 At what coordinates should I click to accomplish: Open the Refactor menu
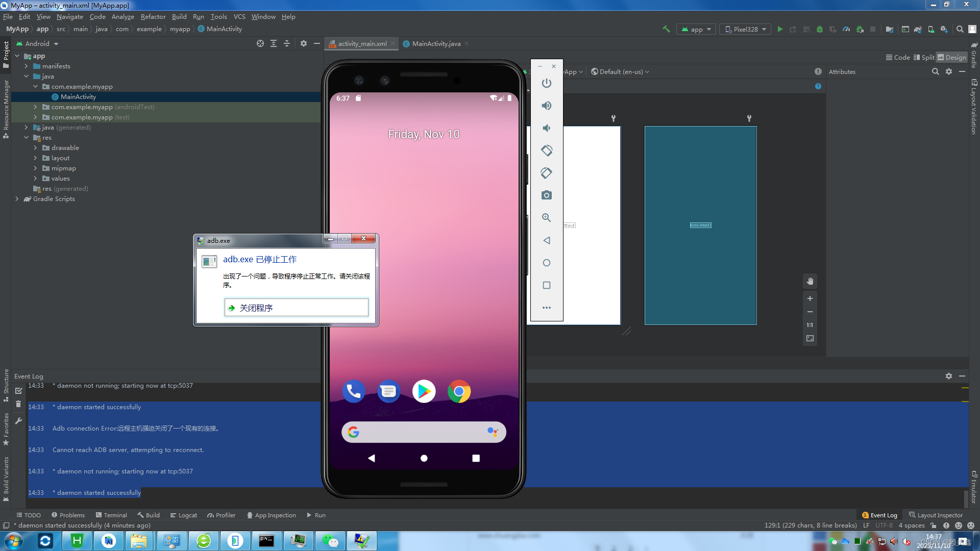pyautogui.click(x=153, y=16)
